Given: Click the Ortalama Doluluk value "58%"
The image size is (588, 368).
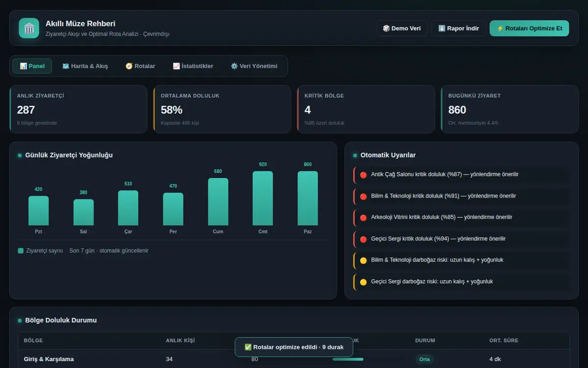Looking at the screenshot, I should [171, 110].
